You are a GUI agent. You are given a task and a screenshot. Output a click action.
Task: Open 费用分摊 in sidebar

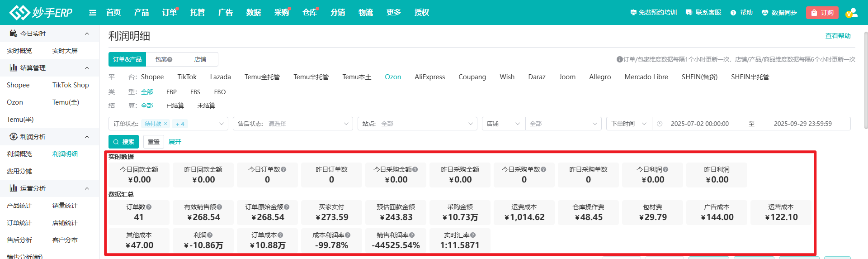19,171
